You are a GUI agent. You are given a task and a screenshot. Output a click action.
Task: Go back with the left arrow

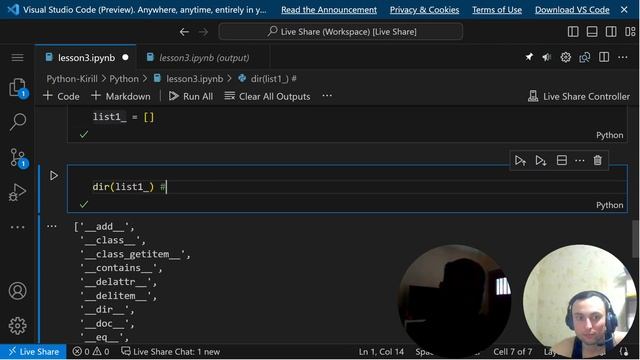(184, 31)
